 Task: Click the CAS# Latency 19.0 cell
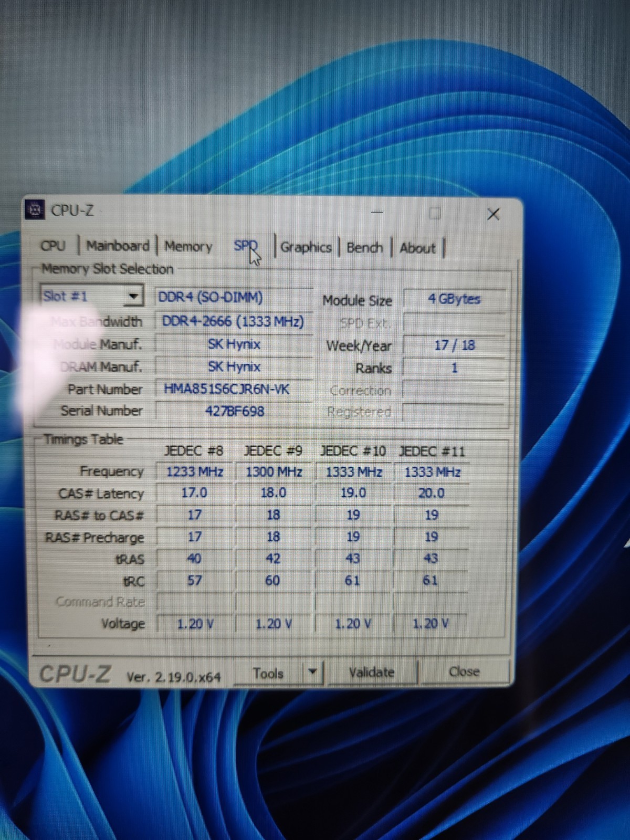click(x=353, y=493)
